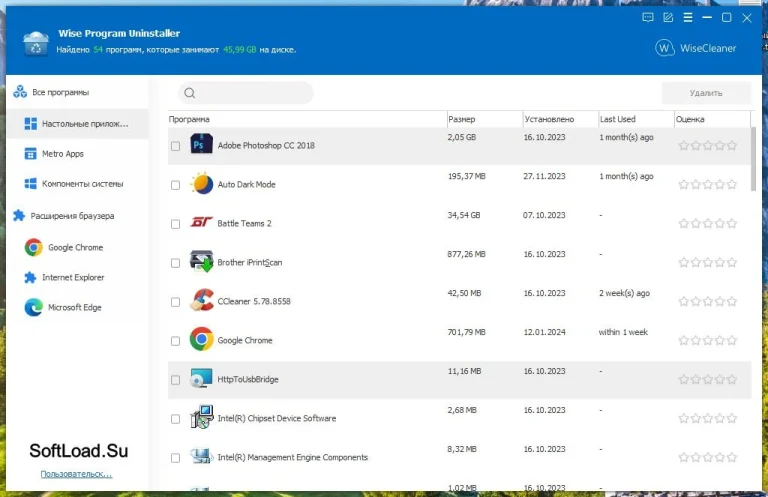Image resolution: width=768 pixels, height=497 pixels.
Task: Click the browser extensions puzzle icon
Action: coord(19,215)
